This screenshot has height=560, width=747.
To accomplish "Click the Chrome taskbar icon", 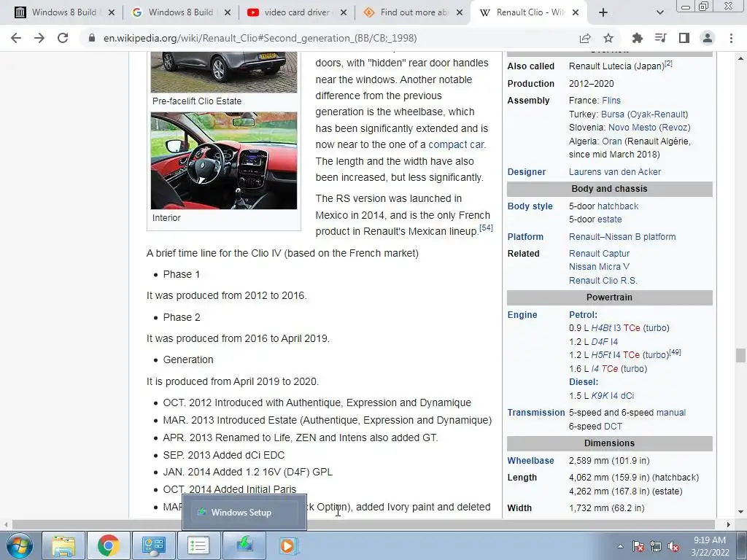I will pyautogui.click(x=108, y=545).
